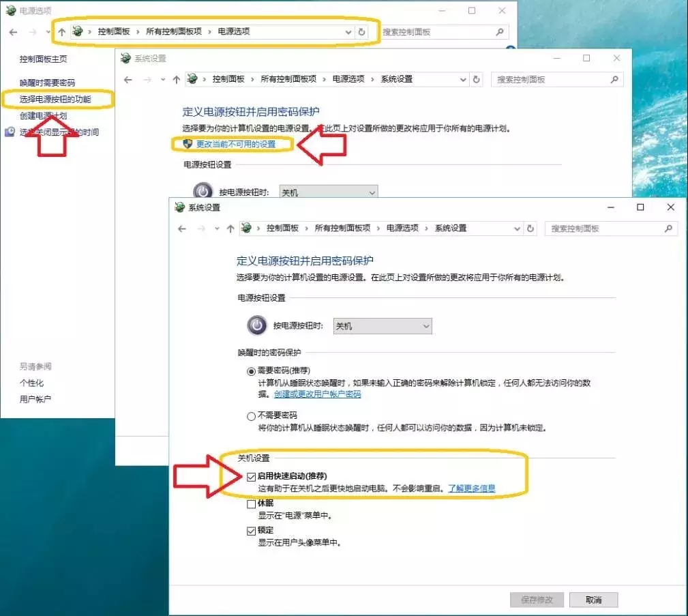Image resolution: width=688 pixels, height=616 pixels.
Task: Uncheck the 锁定 checkbox
Action: pos(252,531)
